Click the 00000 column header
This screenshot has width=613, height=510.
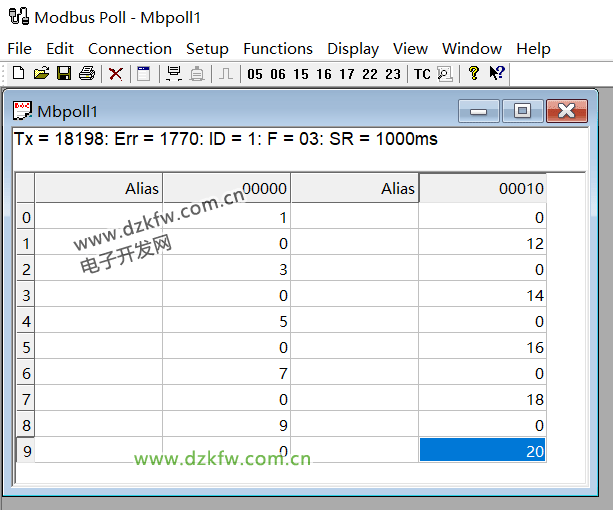click(226, 188)
